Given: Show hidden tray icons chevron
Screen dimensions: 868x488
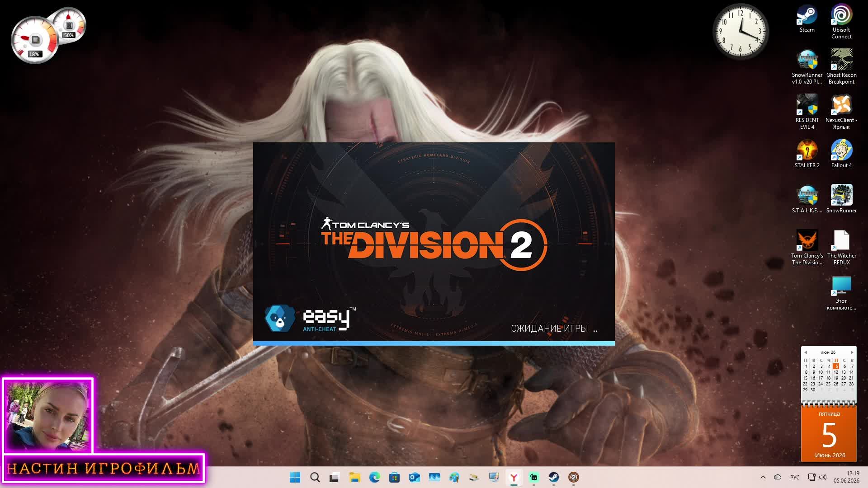Looking at the screenshot, I should [763, 477].
